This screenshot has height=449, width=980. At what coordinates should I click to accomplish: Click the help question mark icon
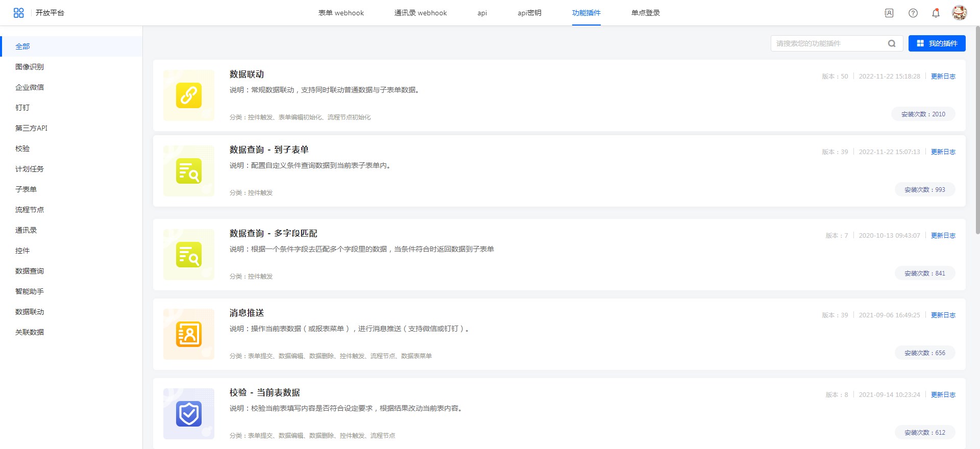point(913,13)
